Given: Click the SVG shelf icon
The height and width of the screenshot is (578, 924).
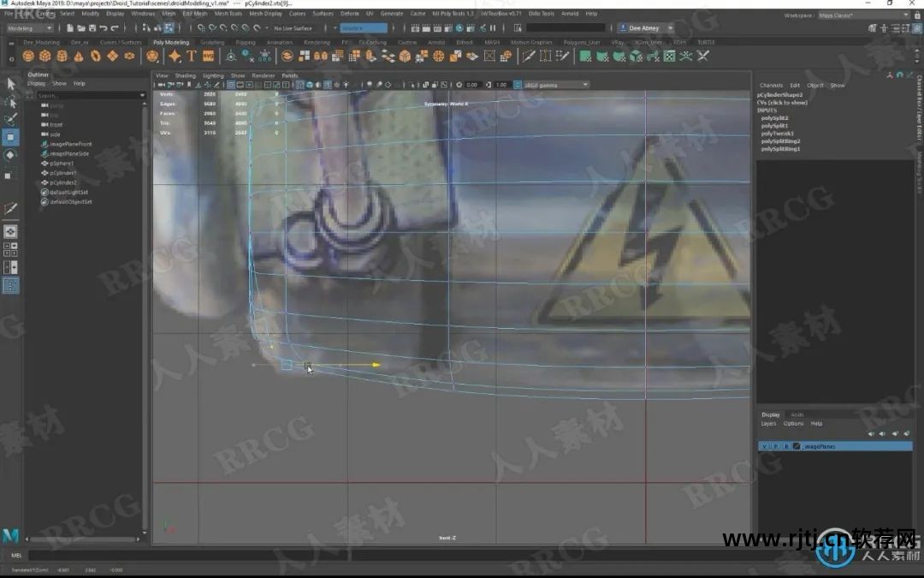Looking at the screenshot, I should [209, 57].
